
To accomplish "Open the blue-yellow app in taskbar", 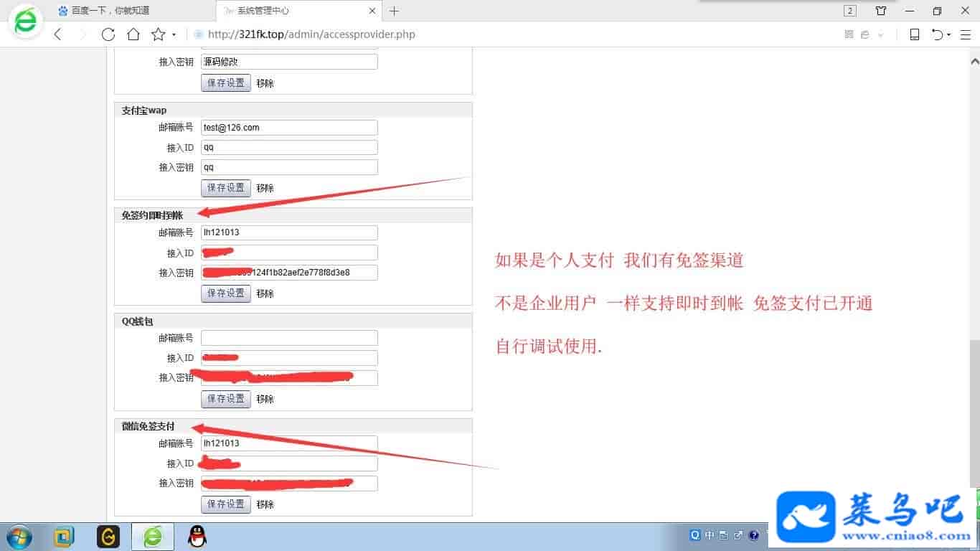I will 64,537.
